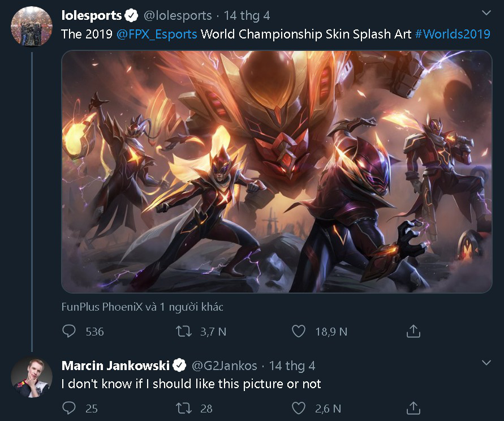Screen dimensions: 504x421
Task: Share the lolesports tweet
Action: [413, 331]
